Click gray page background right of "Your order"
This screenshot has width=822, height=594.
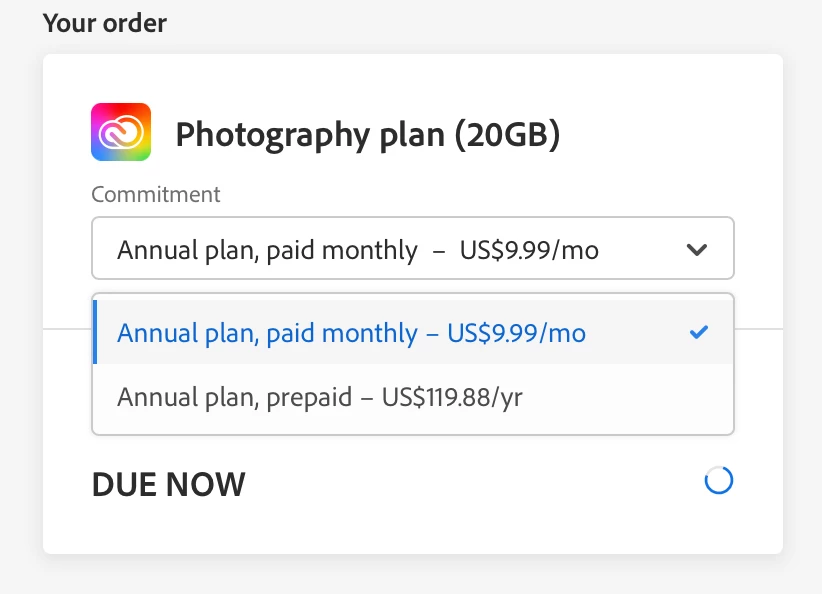500,22
